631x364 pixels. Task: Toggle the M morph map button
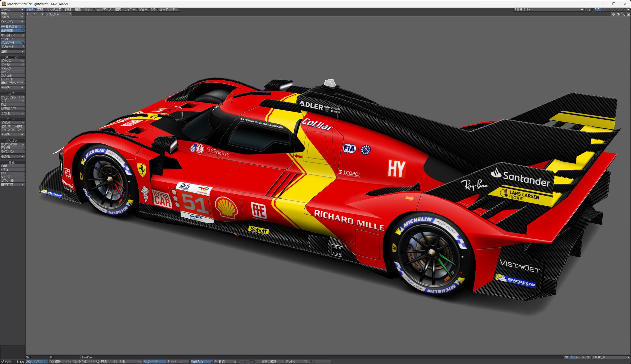(x=577, y=357)
